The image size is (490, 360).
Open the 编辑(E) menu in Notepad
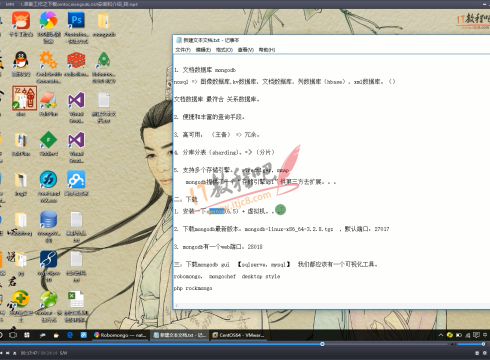pos(203,50)
